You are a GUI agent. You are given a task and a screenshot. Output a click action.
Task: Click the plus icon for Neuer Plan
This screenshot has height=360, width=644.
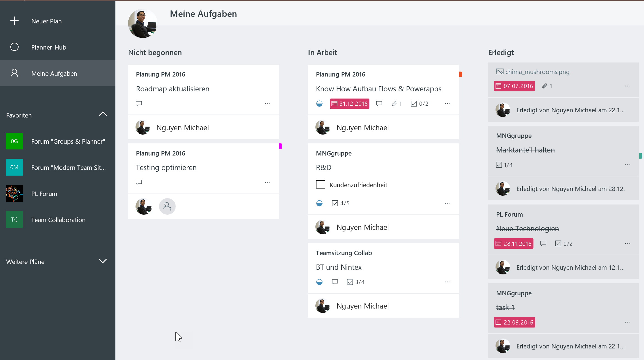tap(14, 21)
